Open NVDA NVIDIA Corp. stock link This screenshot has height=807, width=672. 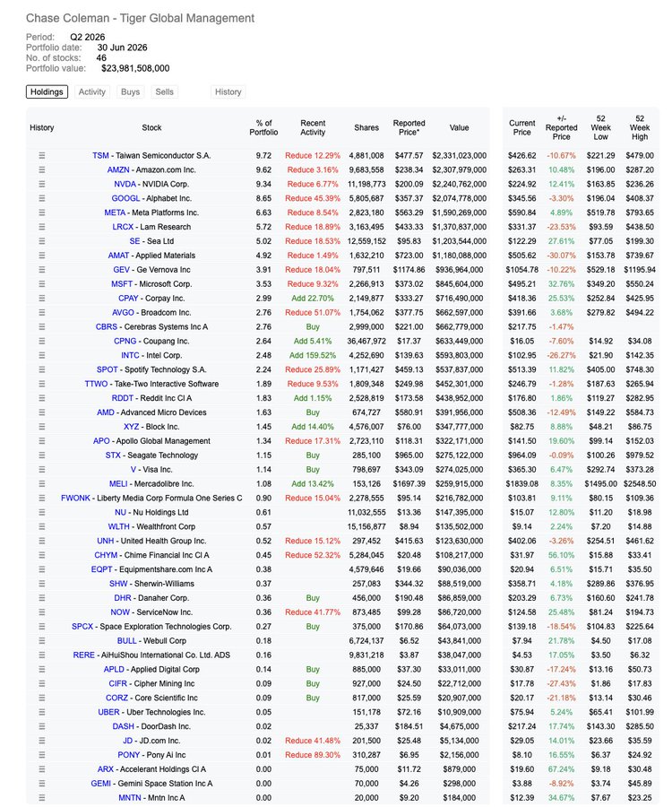click(151, 184)
